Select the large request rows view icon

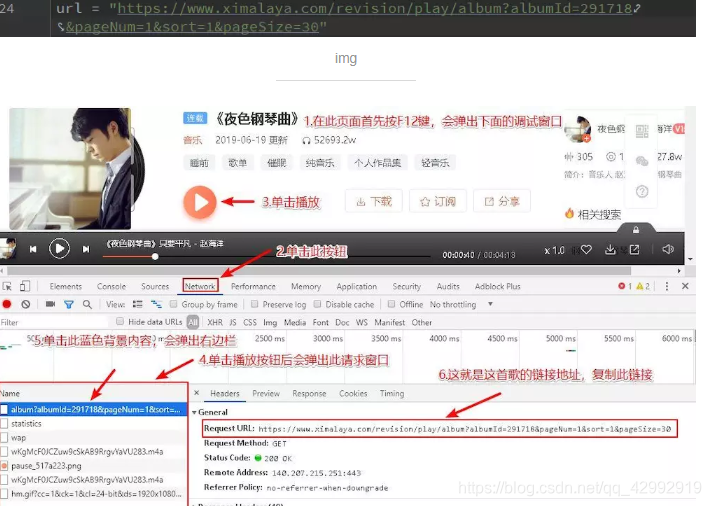137,304
